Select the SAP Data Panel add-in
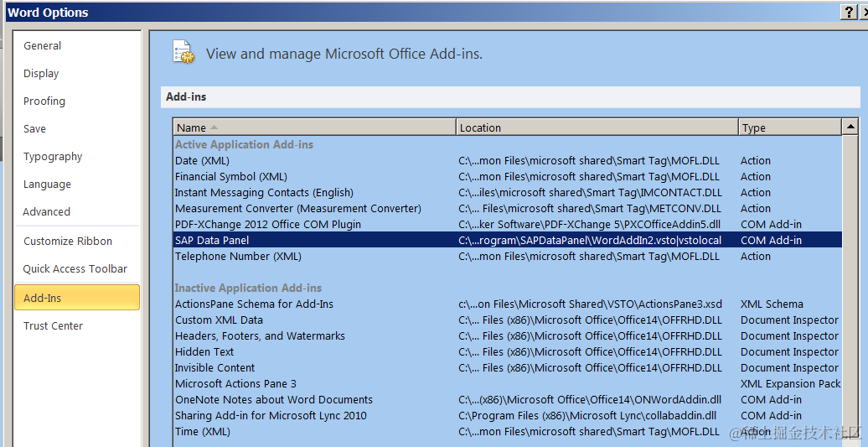Screen dimensions: 868x447 click(508, 240)
